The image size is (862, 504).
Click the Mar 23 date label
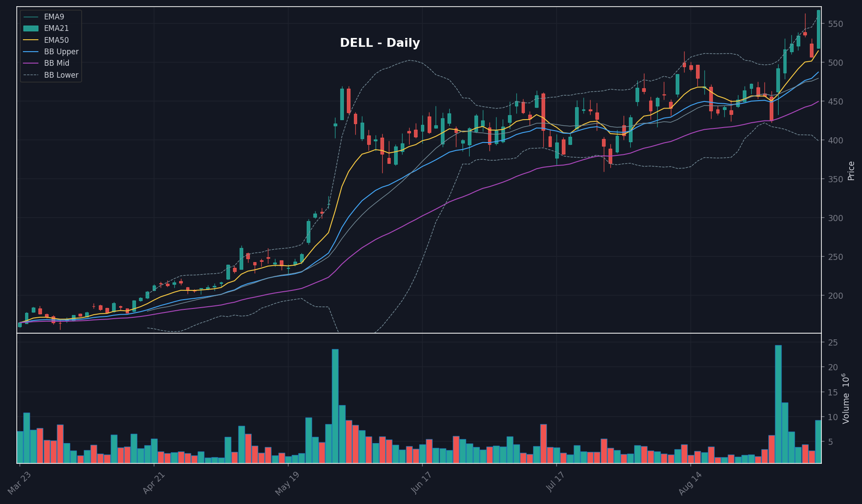[x=19, y=483]
